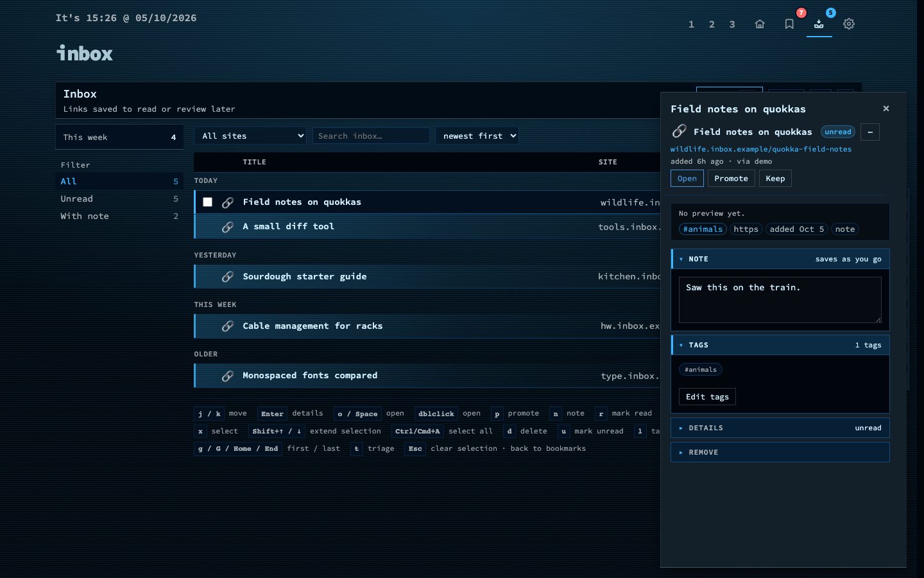The width and height of the screenshot is (924, 578).
Task: Expand the DETAILS section
Action: 780,428
